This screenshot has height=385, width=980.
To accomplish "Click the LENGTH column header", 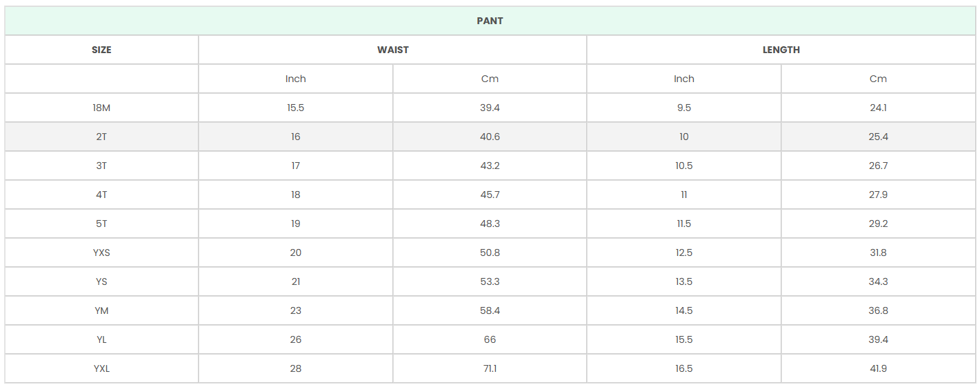I will 781,50.
